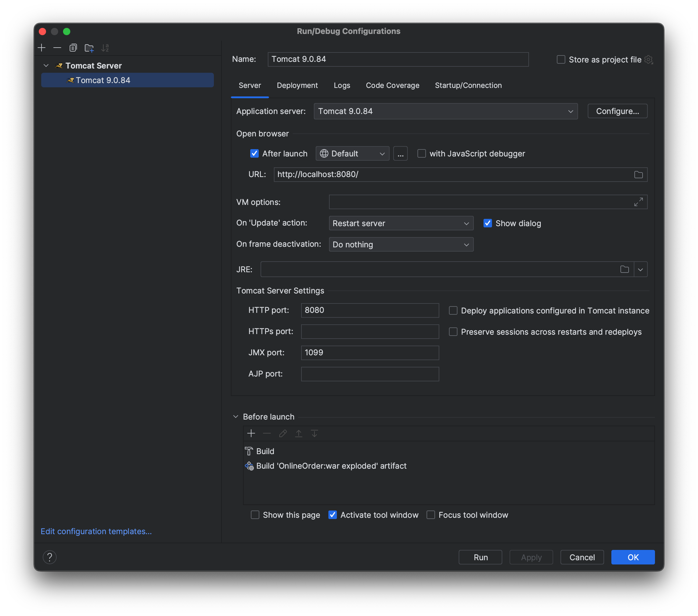Switch to the Deployment tab
Image resolution: width=698 pixels, height=616 pixels.
(297, 85)
